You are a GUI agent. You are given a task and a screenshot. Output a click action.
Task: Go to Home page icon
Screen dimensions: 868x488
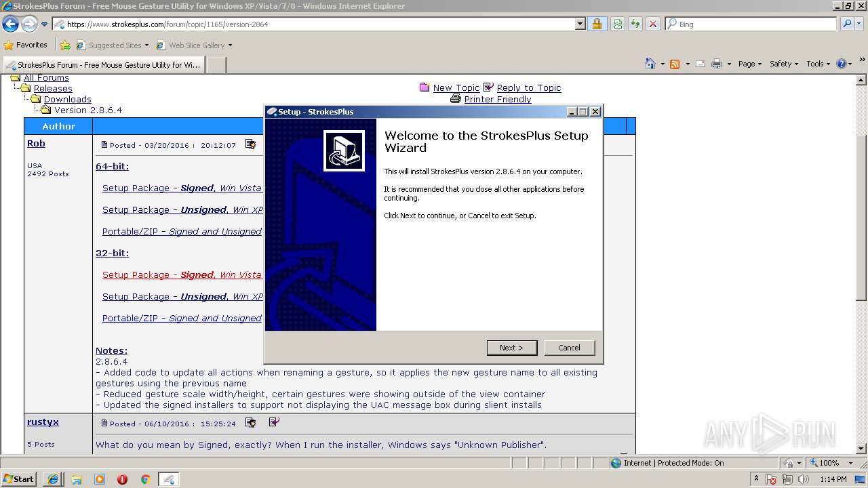click(650, 64)
